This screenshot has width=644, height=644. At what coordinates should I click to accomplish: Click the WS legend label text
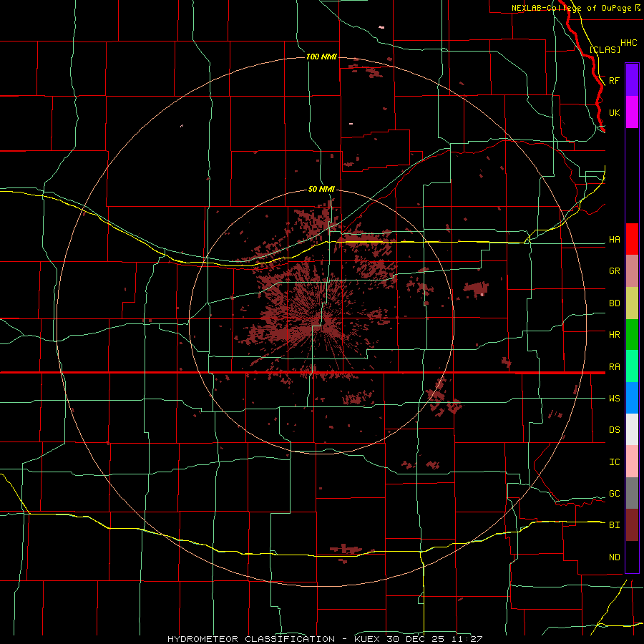pyautogui.click(x=615, y=399)
